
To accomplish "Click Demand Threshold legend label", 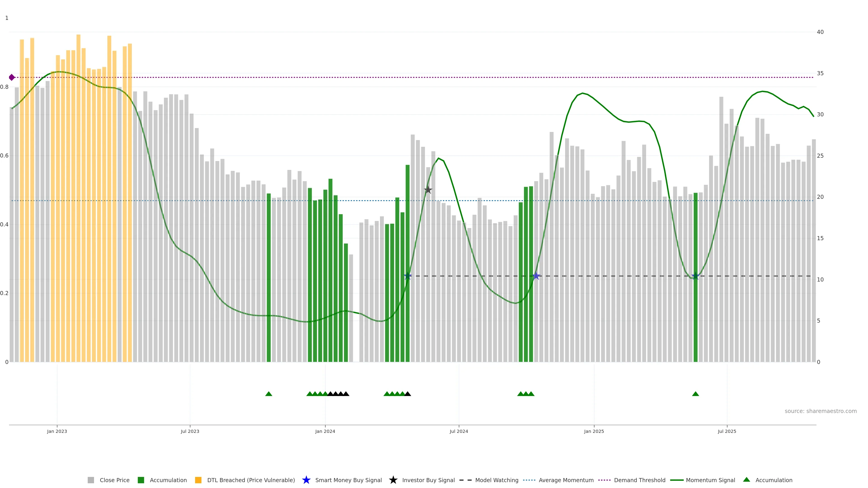I will click(639, 480).
